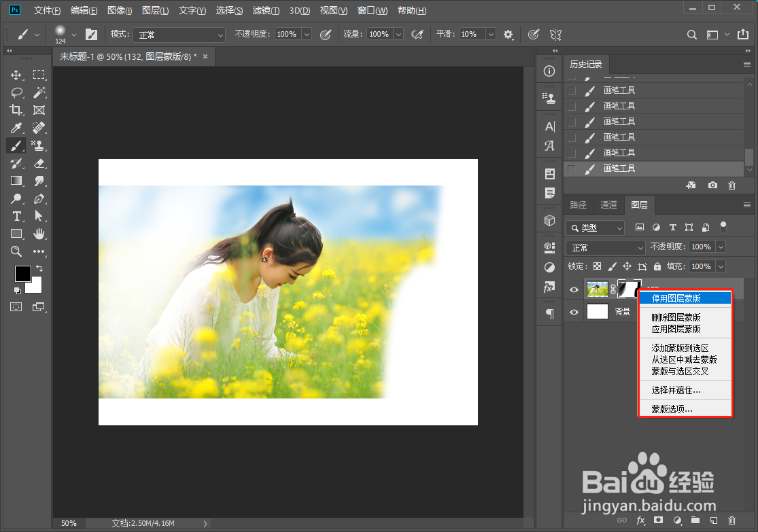Select the Horizontal Type tool

(16, 216)
